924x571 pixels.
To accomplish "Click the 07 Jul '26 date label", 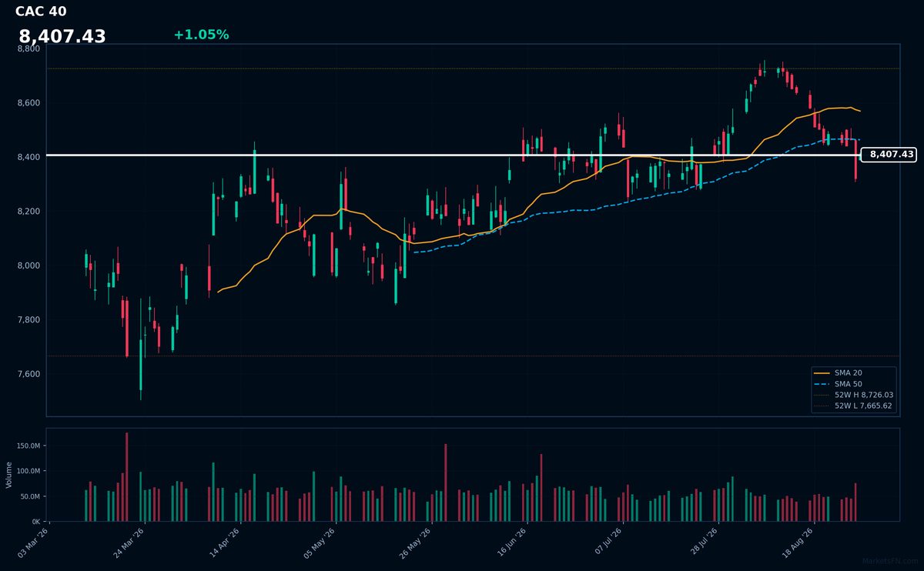I will click(x=608, y=541).
